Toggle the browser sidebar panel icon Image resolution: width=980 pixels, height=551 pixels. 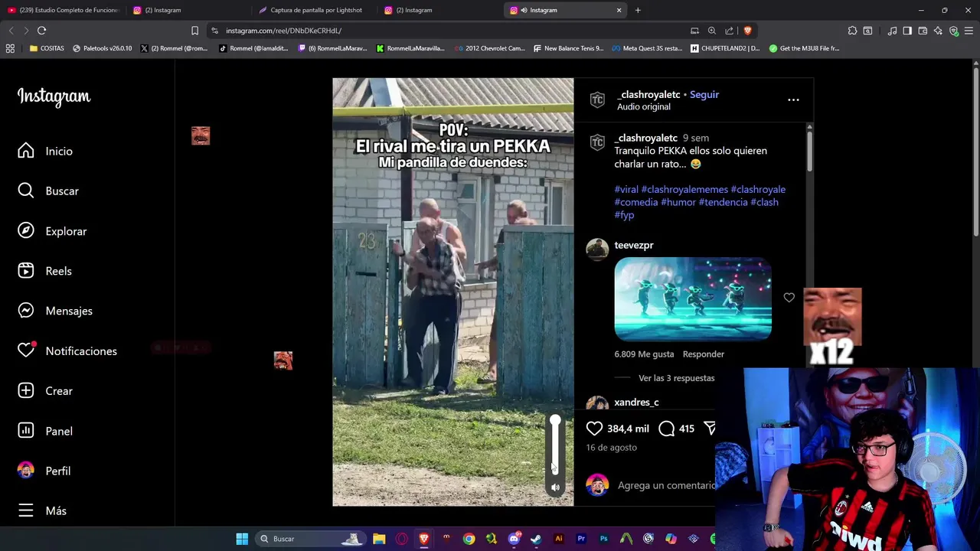coord(907,31)
